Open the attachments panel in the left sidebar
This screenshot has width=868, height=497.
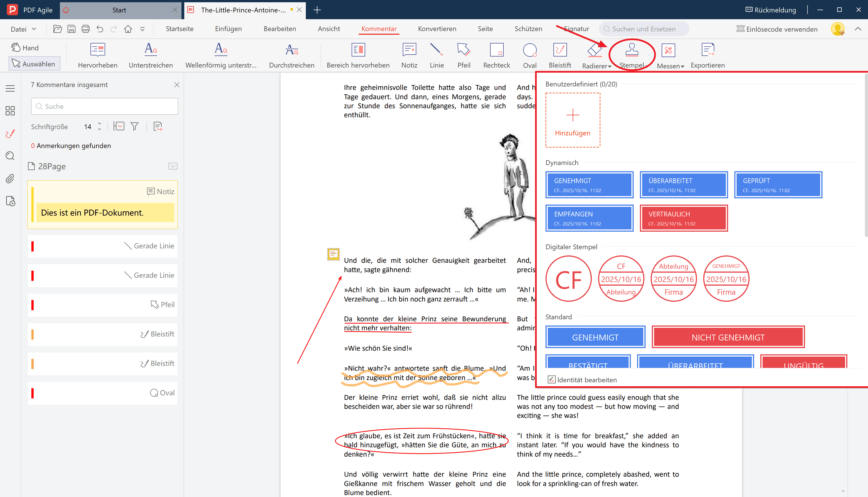(x=10, y=179)
